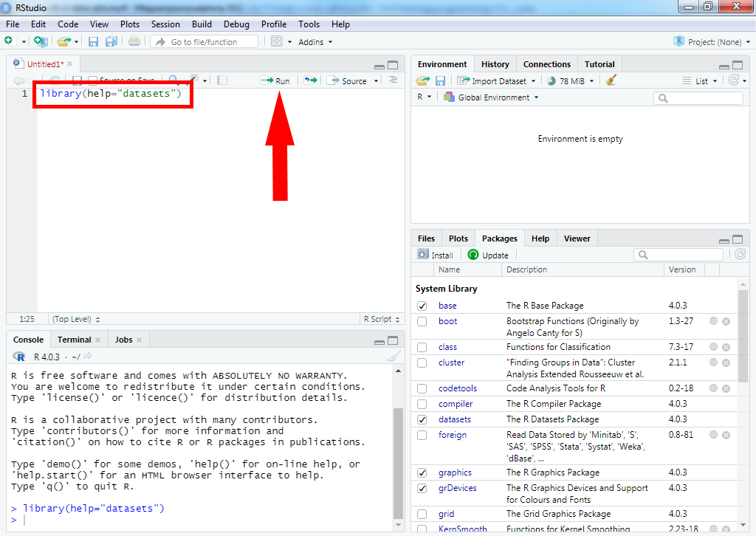Click the clear console broom icon
The width and height of the screenshot is (756, 536).
(394, 357)
